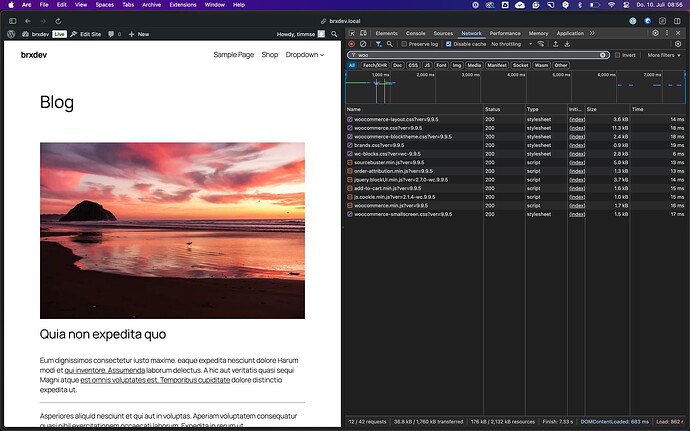The width and height of the screenshot is (690, 431).
Task: Open the No throttling dropdown
Action: (511, 44)
